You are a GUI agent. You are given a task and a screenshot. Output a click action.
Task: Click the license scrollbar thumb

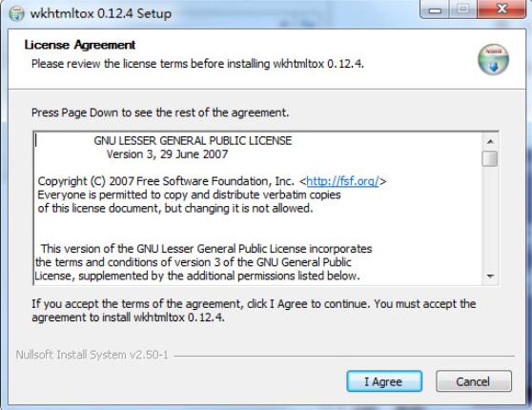pos(490,158)
